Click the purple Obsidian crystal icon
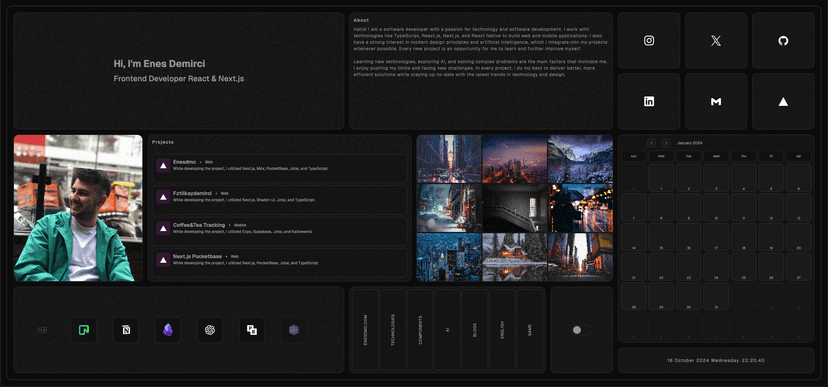Image resolution: width=828 pixels, height=387 pixels. click(x=167, y=330)
